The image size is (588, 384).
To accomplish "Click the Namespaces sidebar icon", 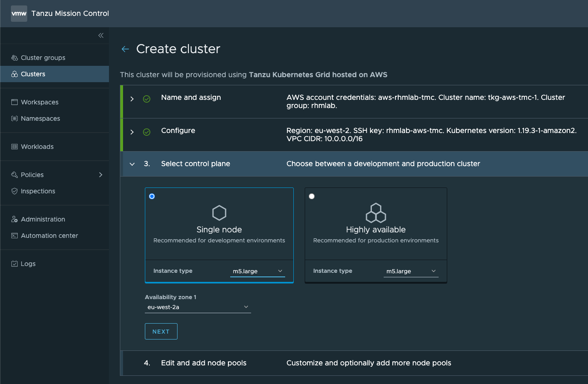I will point(15,118).
